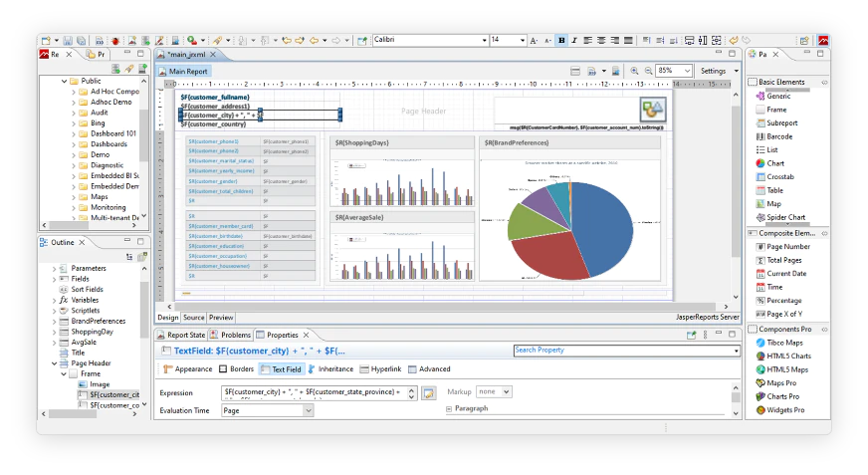Decrease font size with A- icon

[547, 40]
